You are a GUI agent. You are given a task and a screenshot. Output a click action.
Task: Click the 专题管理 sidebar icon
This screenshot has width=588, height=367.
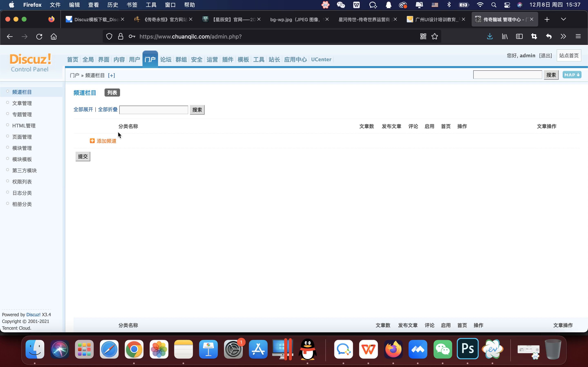pos(8,114)
